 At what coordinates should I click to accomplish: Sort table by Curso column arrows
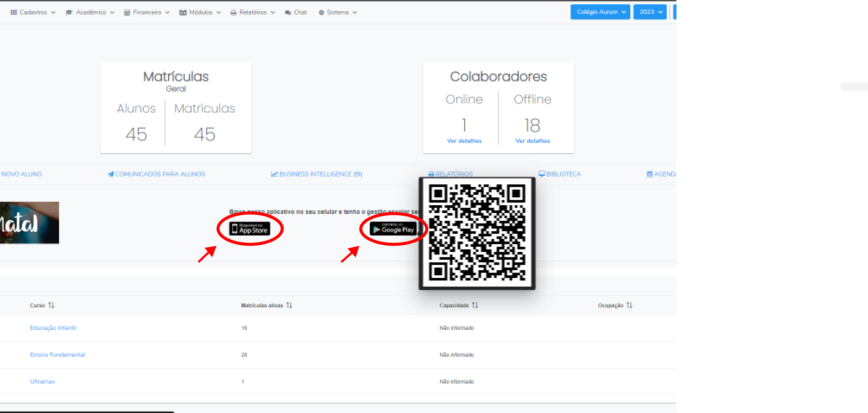(51, 305)
